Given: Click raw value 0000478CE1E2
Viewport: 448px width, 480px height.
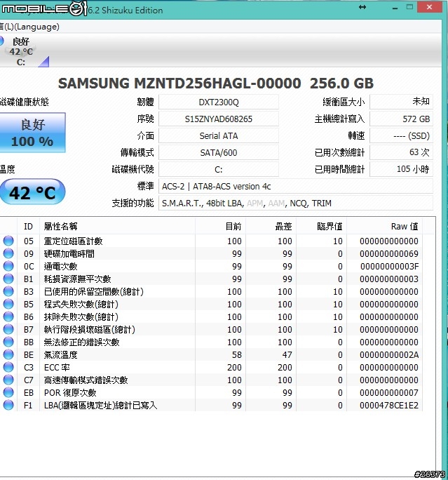Looking at the screenshot, I should coord(389,406).
